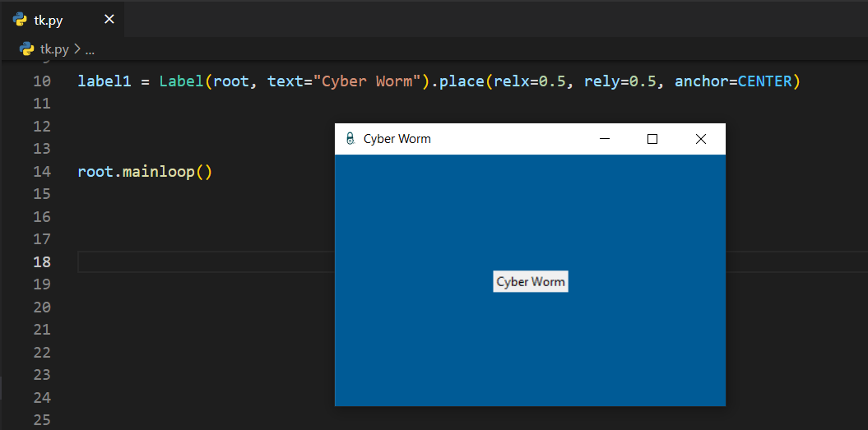Click the CENTER anchor constant in code
Image resolution: width=868 pixels, height=430 pixels.
click(x=764, y=81)
